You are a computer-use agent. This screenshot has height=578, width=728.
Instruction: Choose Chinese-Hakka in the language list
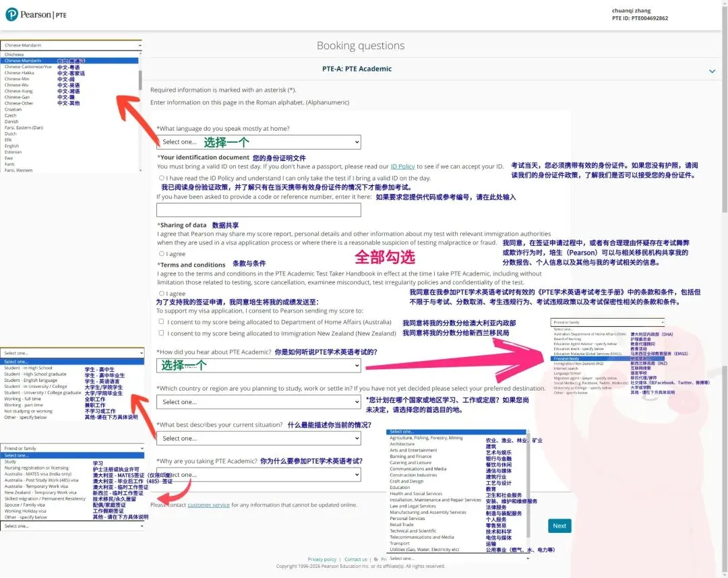pos(19,73)
